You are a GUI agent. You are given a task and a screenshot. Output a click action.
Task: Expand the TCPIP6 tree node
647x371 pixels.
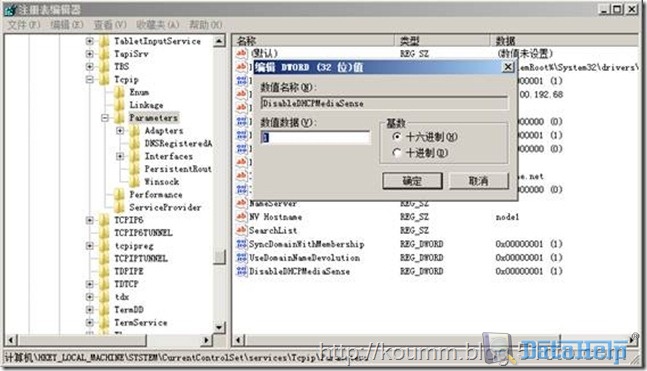[x=90, y=220]
